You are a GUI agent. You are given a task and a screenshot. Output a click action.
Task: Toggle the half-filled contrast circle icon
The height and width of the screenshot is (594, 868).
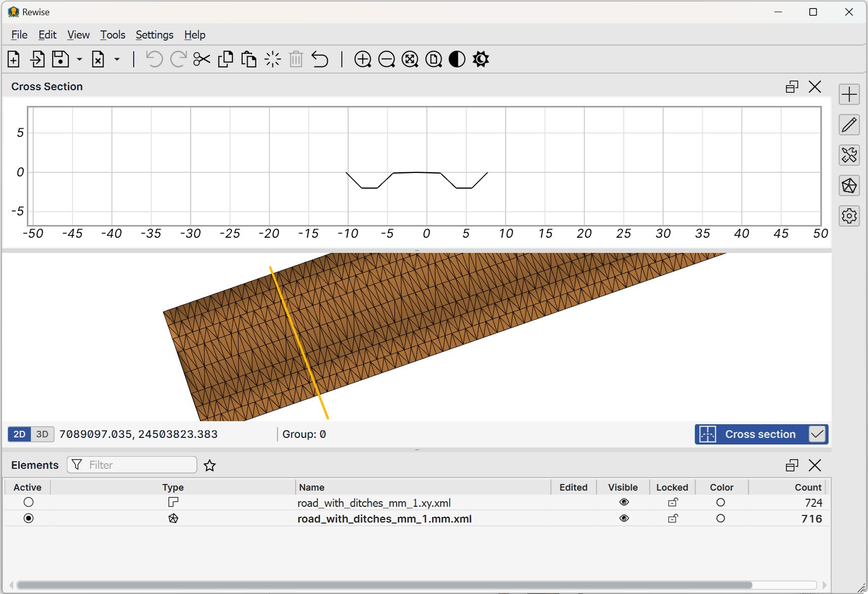click(x=457, y=59)
